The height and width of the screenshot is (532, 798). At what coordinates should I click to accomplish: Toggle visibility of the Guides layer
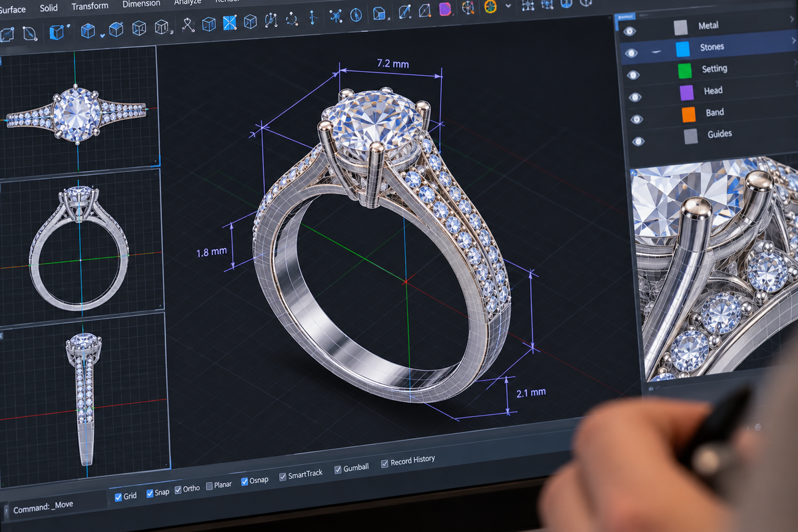[x=638, y=141]
